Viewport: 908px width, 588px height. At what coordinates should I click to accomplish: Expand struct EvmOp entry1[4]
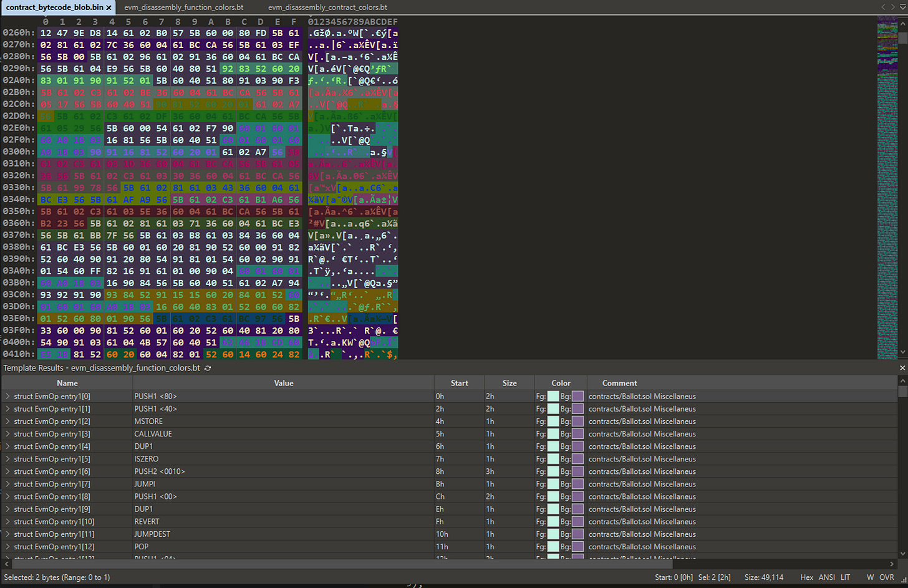point(7,446)
